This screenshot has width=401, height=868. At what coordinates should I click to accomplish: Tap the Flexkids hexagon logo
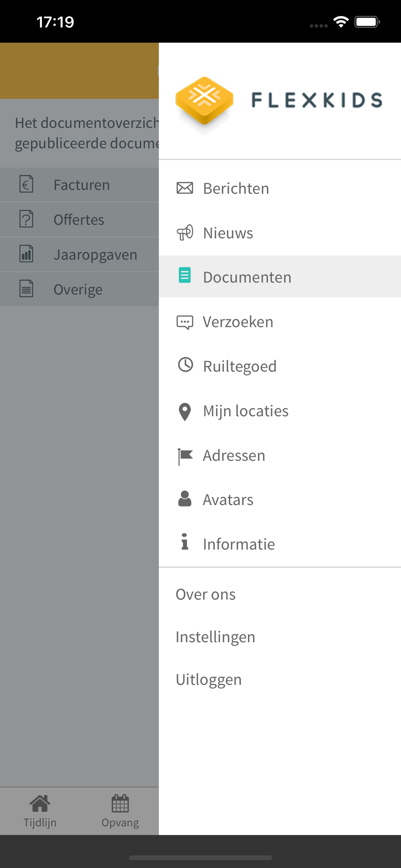[204, 102]
